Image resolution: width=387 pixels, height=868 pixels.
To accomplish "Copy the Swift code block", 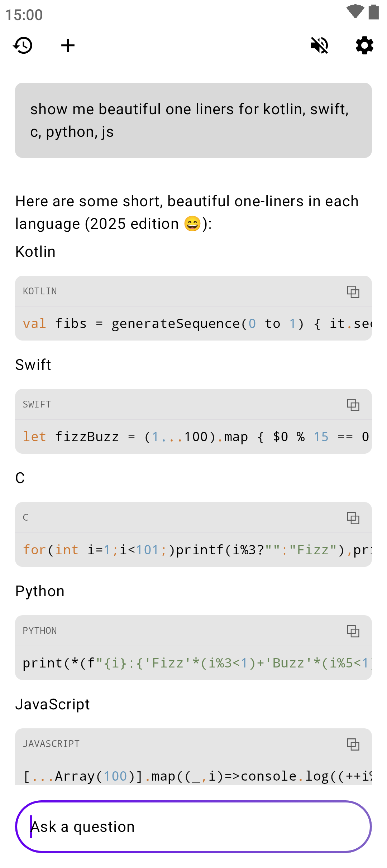I will tap(353, 405).
